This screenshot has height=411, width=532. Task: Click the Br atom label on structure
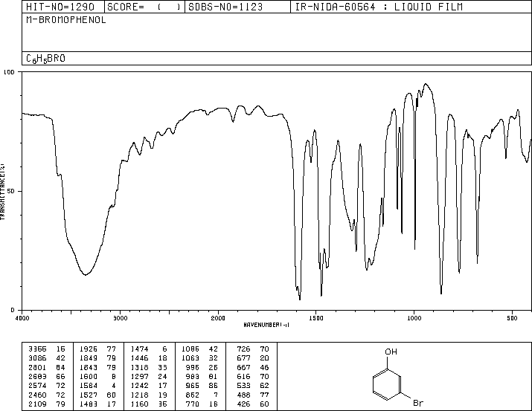point(418,403)
